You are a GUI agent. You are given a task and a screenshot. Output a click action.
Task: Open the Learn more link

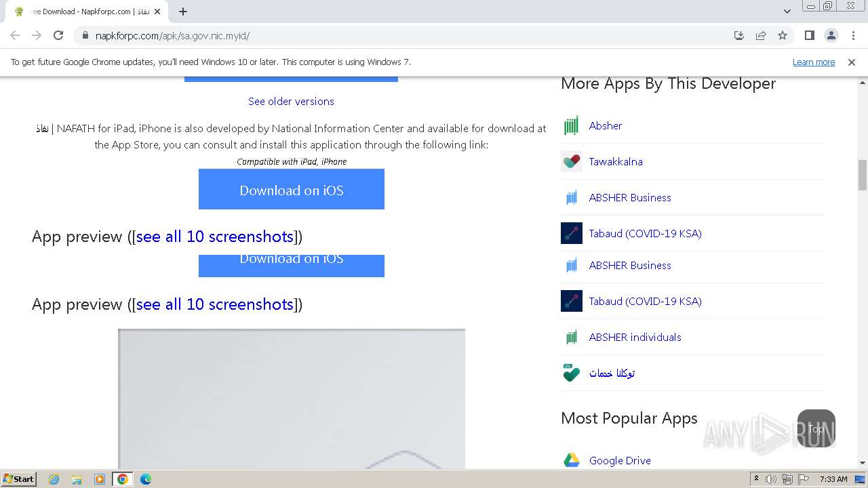point(814,62)
